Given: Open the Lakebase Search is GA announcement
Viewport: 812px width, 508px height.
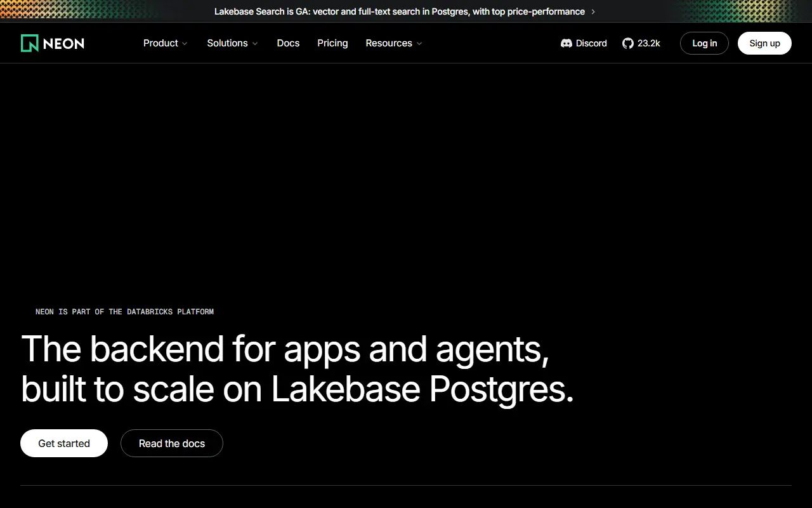Looking at the screenshot, I should (x=400, y=11).
